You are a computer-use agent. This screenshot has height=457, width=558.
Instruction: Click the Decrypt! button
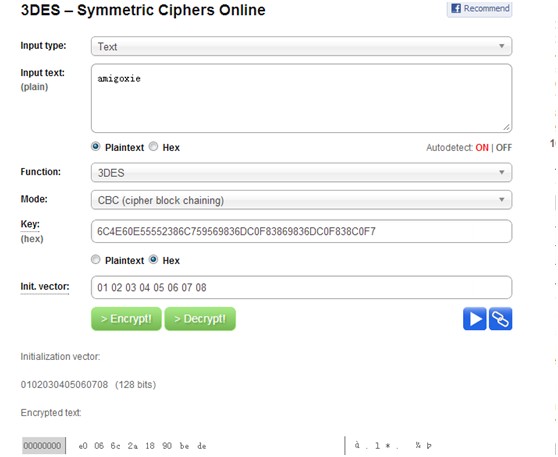point(200,319)
